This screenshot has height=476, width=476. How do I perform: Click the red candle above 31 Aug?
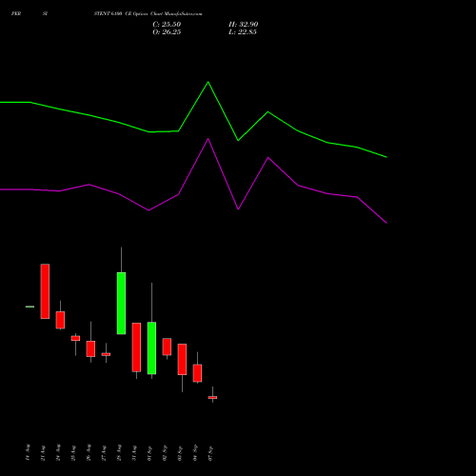(136, 347)
